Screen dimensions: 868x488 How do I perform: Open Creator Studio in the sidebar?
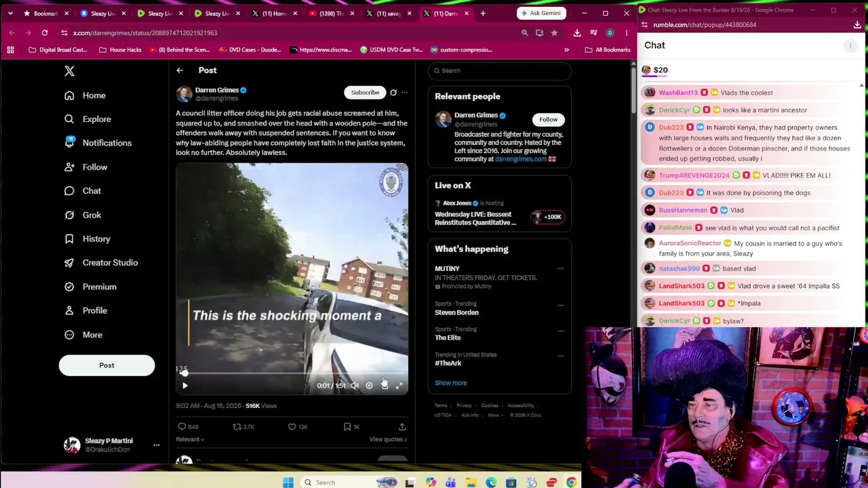[x=101, y=262]
